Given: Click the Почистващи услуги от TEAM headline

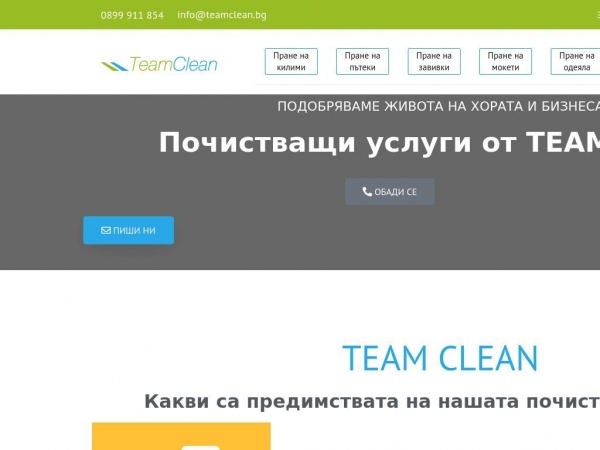Looking at the screenshot, I should coord(379,142).
